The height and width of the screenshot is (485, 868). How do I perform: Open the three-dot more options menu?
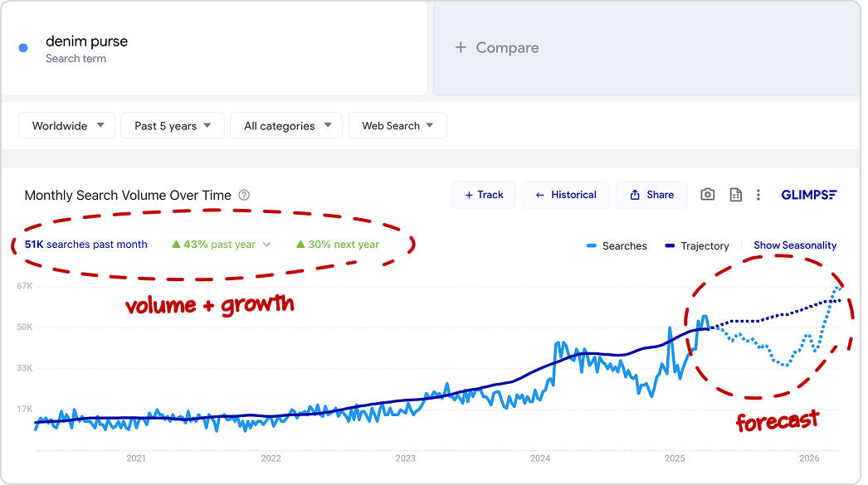pyautogui.click(x=758, y=195)
